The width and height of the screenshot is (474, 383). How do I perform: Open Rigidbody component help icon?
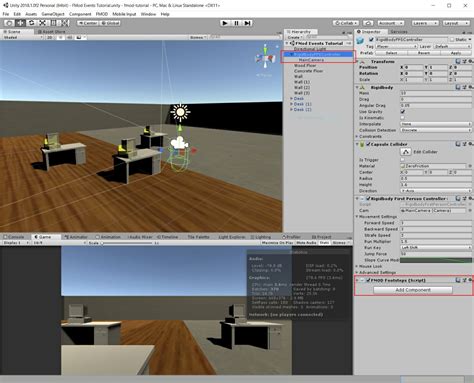point(458,87)
